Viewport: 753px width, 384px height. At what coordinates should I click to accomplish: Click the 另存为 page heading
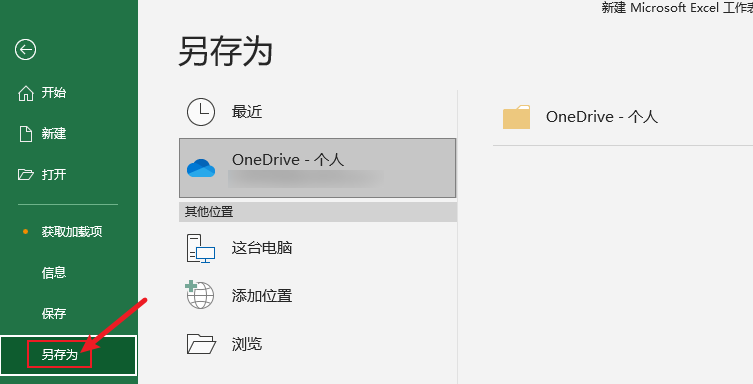pos(225,51)
